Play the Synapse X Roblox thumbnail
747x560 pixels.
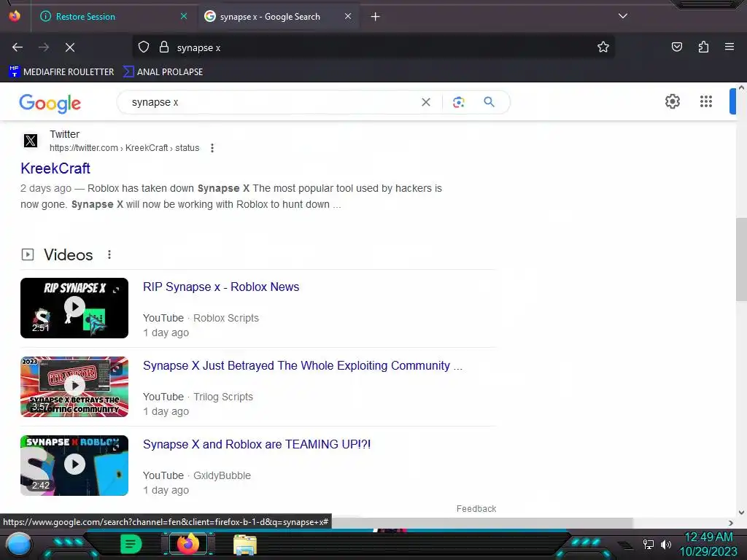tap(74, 465)
